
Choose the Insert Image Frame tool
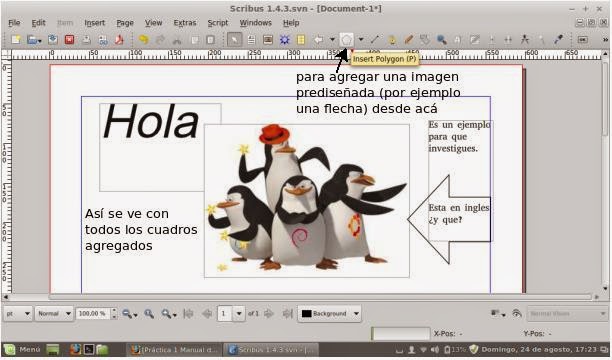268,39
